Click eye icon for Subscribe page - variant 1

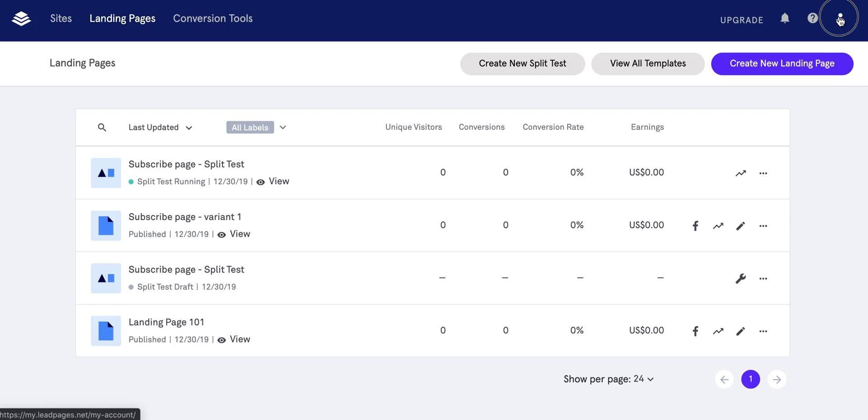(222, 235)
